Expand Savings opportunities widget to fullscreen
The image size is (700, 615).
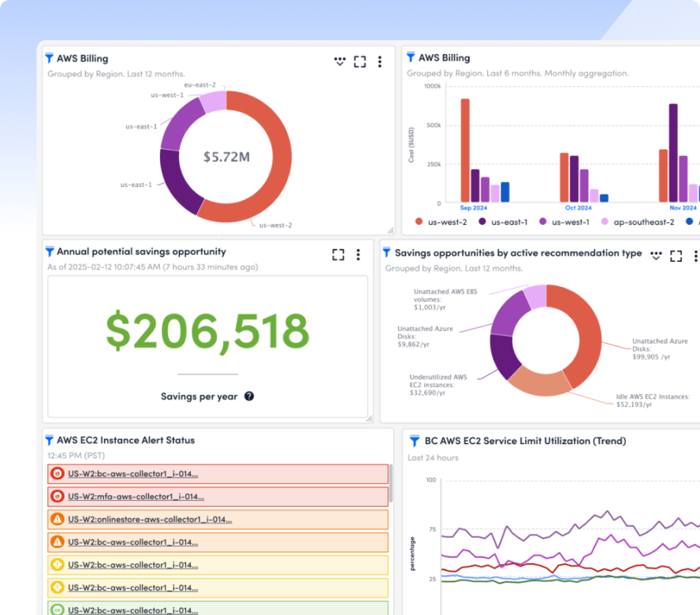tap(676, 256)
